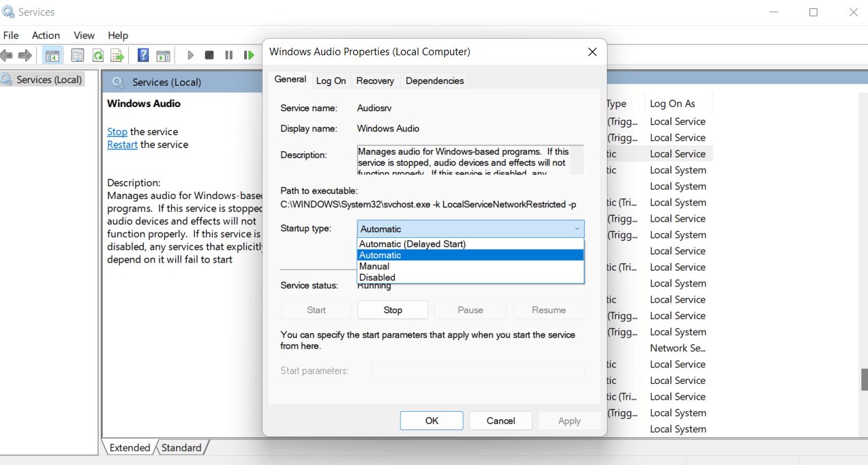Click the Stop Service square toolbar icon
Image resolution: width=868 pixels, height=465 pixels.
click(x=209, y=55)
